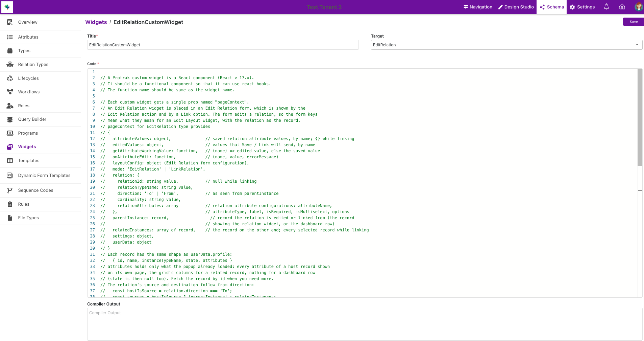Open Lifecycles in the sidebar
644x341 pixels.
click(x=28, y=78)
